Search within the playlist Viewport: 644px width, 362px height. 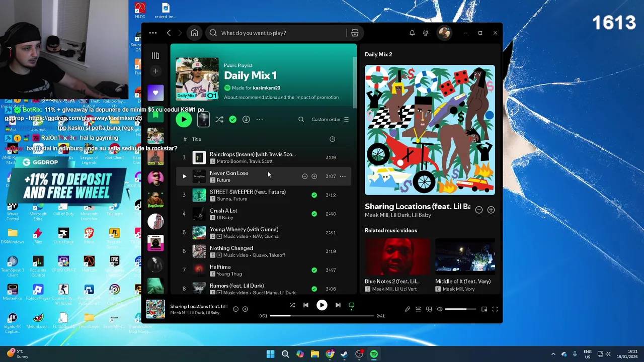(301, 119)
